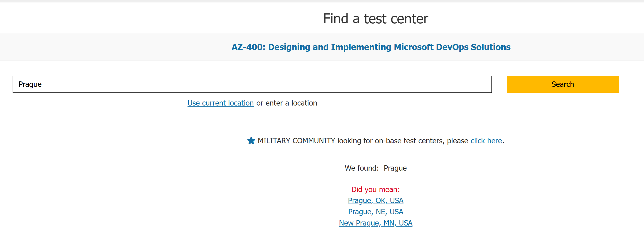644x229 pixels.
Task: Click the Search button to find centers
Action: click(x=562, y=84)
